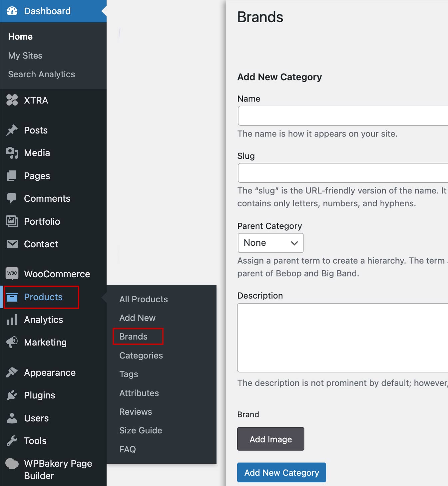
Task: Click the Plugins plug icon
Action: pos(12,395)
